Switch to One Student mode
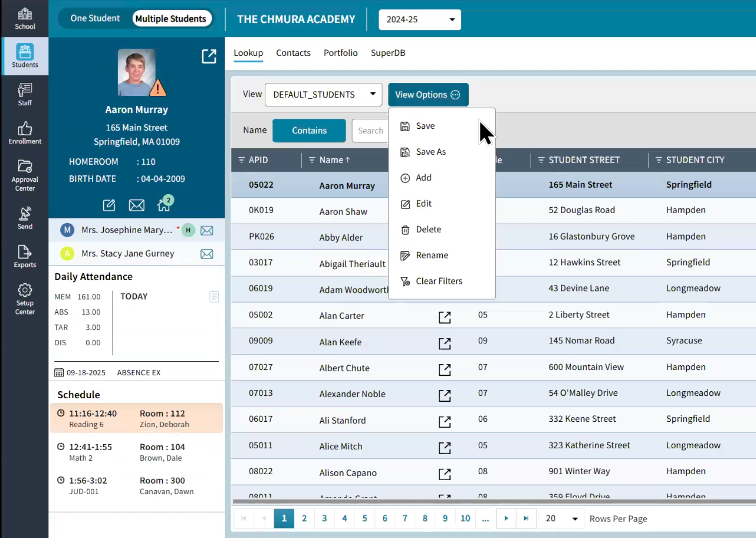756x538 pixels. click(x=95, y=18)
